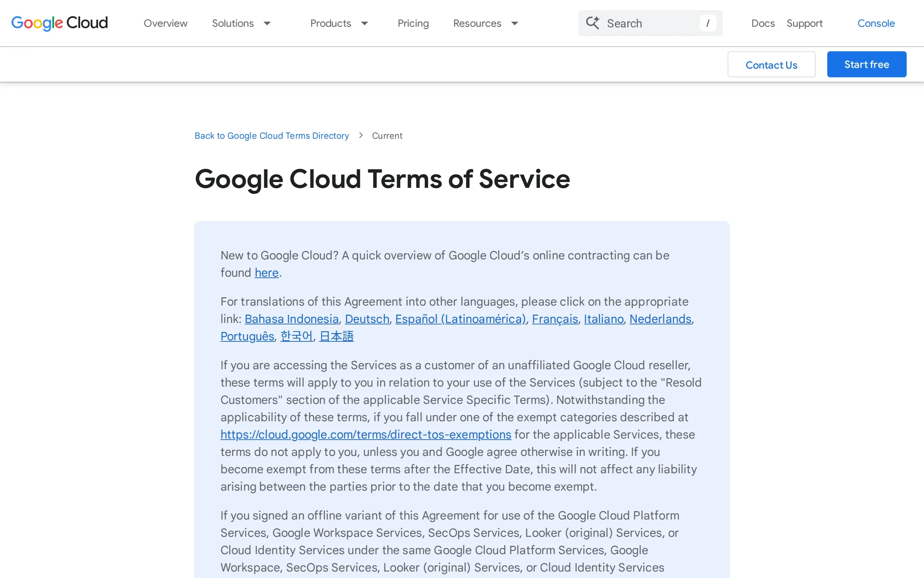This screenshot has height=578, width=924.
Task: Expand the Resources dropdown arrow
Action: tap(515, 24)
